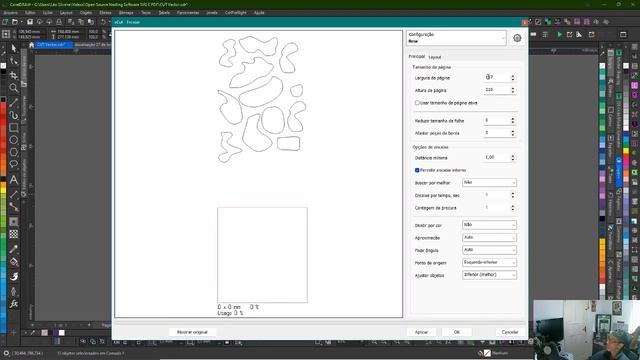This screenshot has width=640, height=360.
Task: Select the Ellipse tool
Action: [13, 140]
